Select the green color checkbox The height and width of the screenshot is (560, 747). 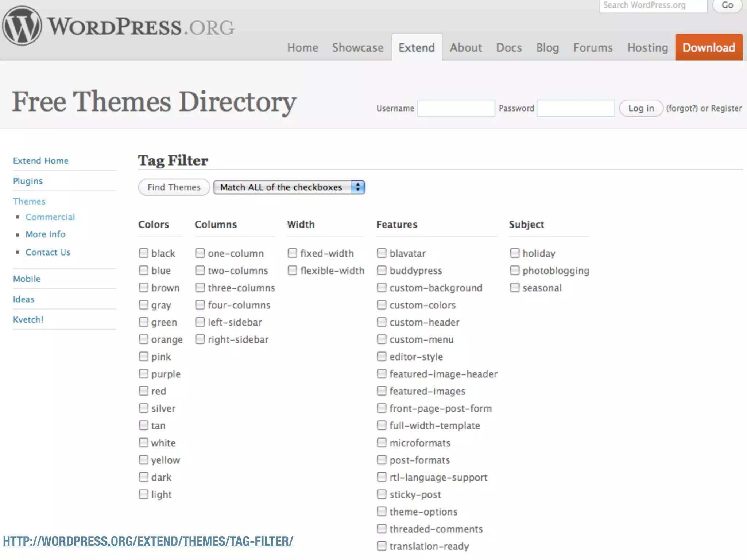point(144,322)
